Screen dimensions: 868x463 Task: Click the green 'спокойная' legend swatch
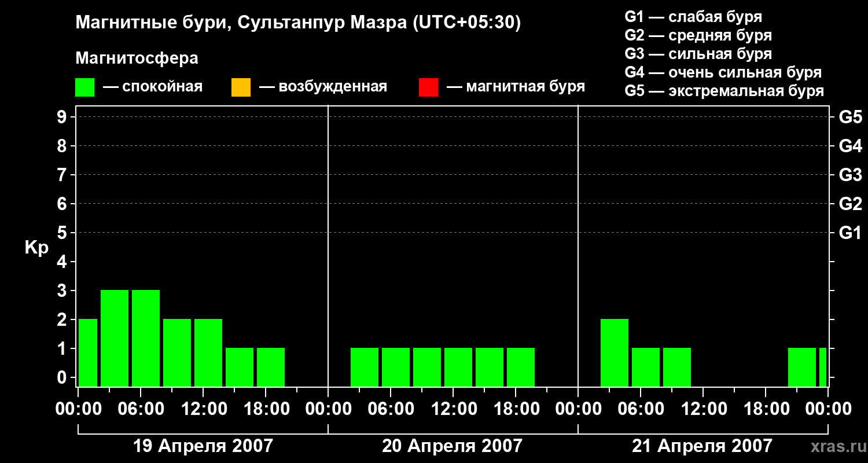(x=85, y=87)
